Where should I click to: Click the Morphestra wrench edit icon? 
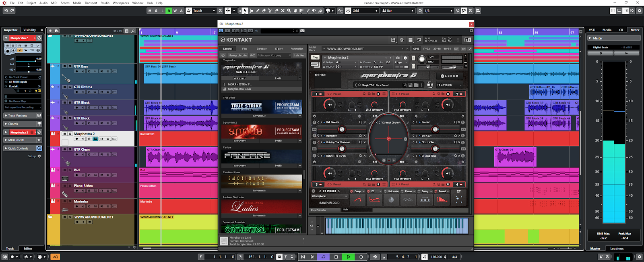click(315, 58)
